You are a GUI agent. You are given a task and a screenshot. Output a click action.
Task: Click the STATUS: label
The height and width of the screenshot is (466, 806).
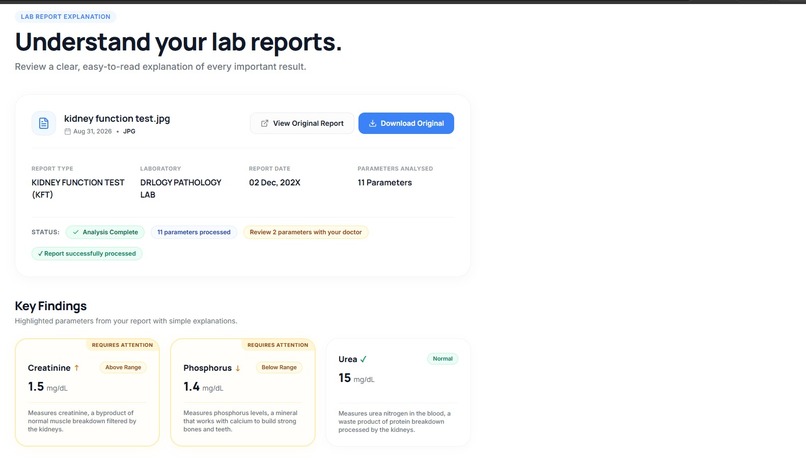pyautogui.click(x=46, y=232)
